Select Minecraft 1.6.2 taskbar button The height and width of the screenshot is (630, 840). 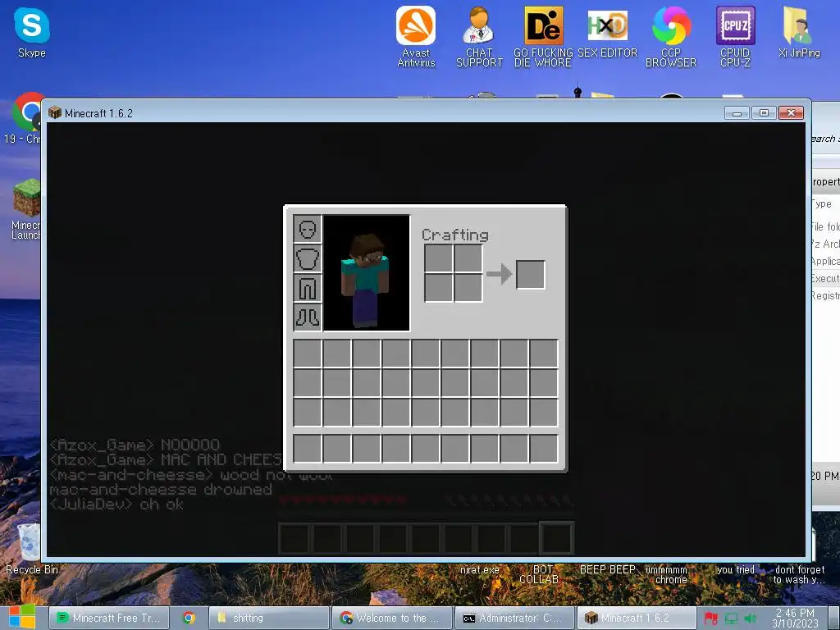tap(637, 618)
